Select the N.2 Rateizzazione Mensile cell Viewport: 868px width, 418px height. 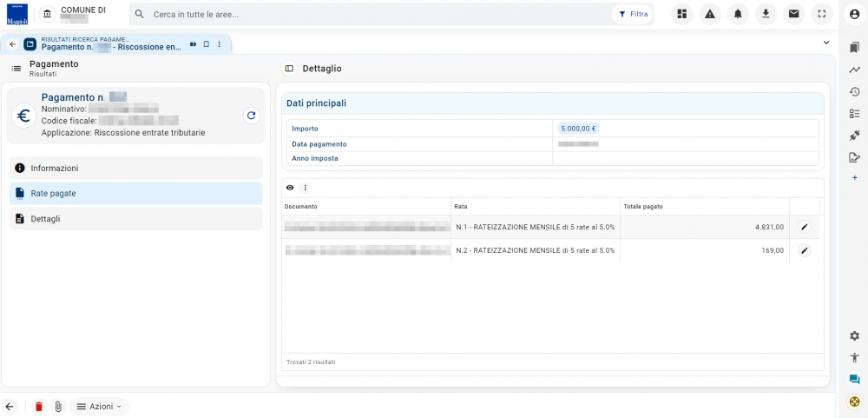coord(536,250)
